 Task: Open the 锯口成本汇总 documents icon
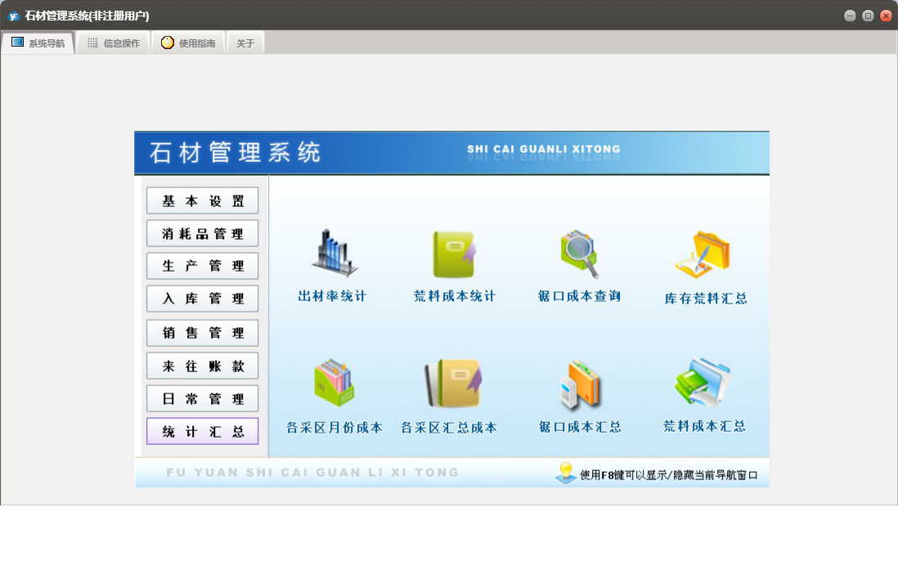(x=580, y=385)
